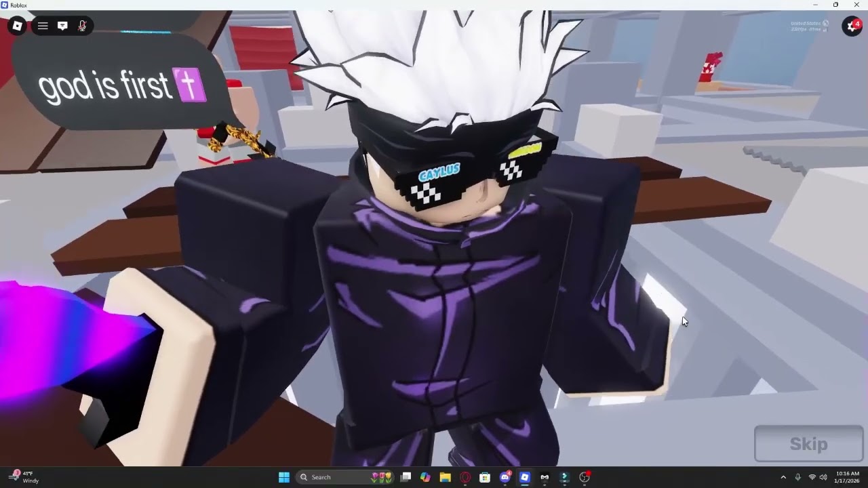Open the volume speaker tray icon
Viewport: 868px width, 488px height.
pos(823,477)
